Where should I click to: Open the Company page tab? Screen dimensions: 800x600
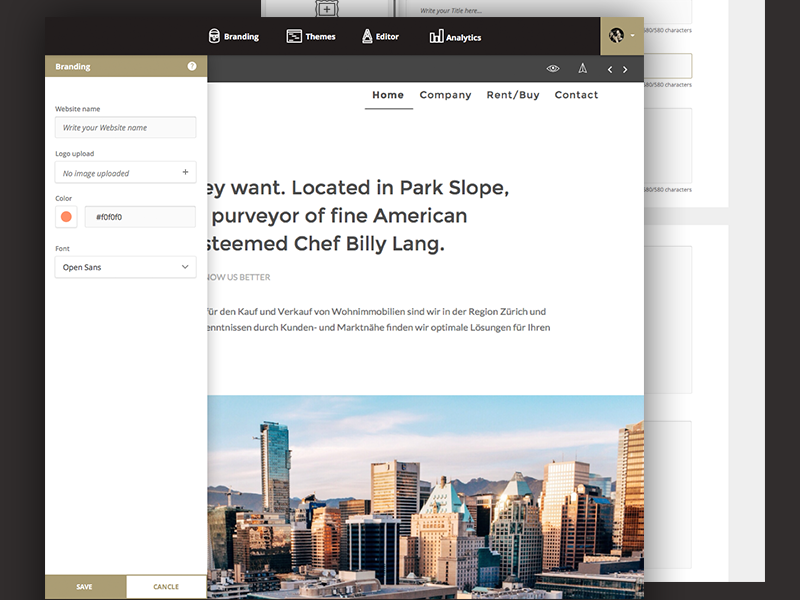pos(446,95)
